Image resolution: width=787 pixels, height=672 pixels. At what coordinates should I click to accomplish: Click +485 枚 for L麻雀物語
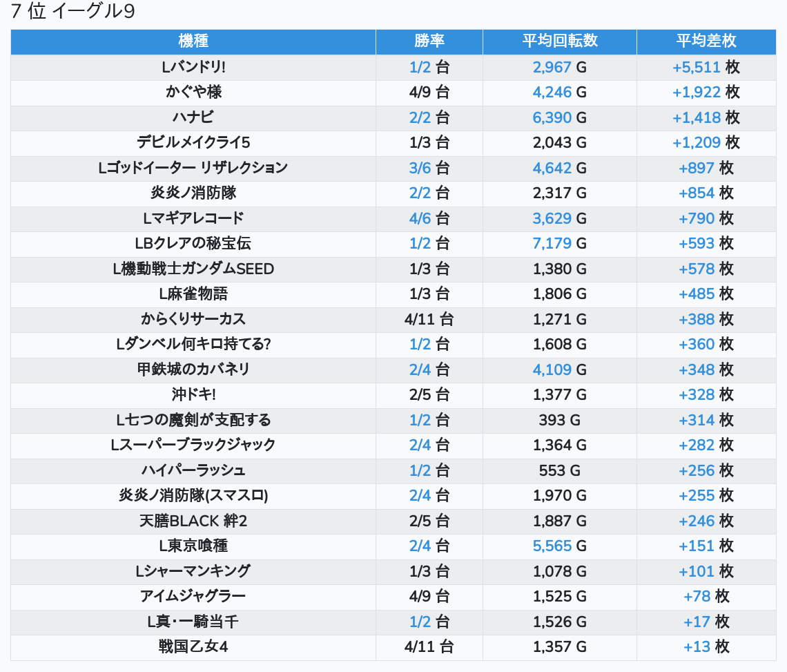pyautogui.click(x=706, y=294)
